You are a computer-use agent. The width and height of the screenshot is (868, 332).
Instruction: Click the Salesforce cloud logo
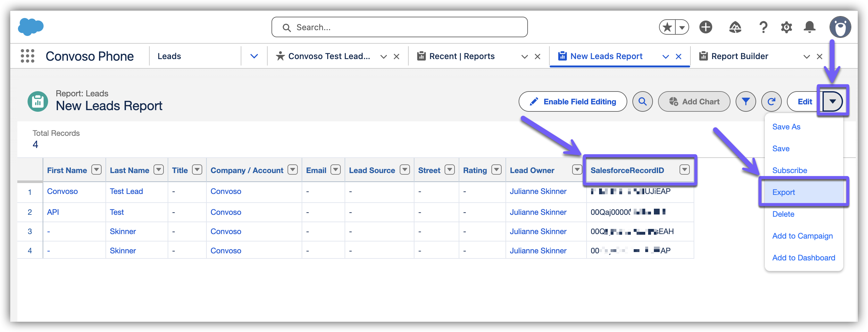click(31, 27)
